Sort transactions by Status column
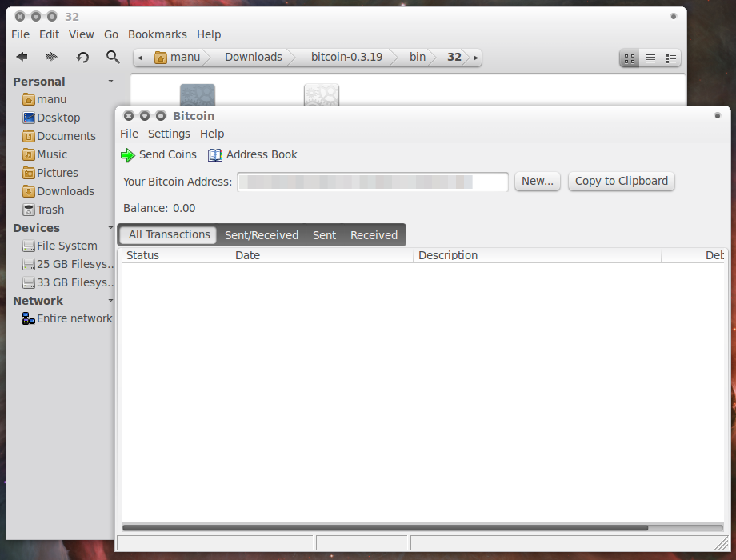The height and width of the screenshot is (560, 736). [176, 255]
